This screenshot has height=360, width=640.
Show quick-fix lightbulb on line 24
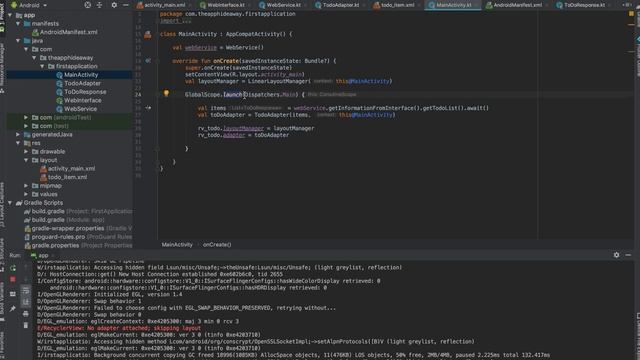[x=166, y=93]
